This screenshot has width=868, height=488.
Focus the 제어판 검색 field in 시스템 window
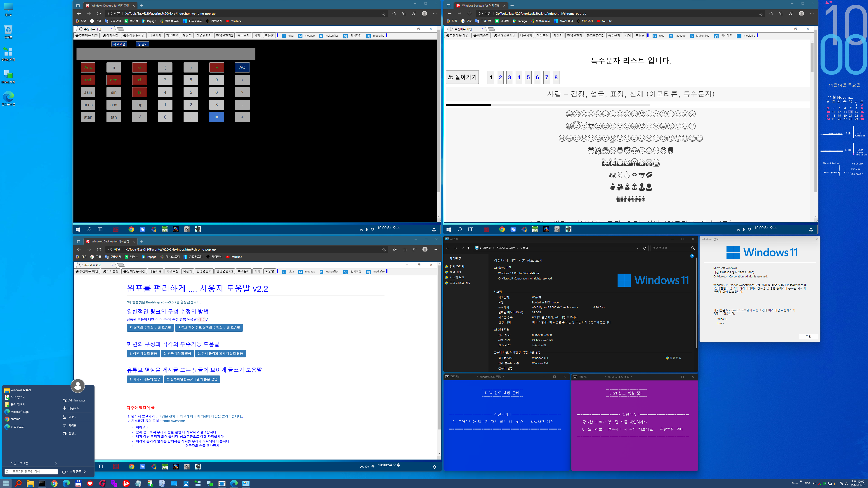click(x=673, y=248)
